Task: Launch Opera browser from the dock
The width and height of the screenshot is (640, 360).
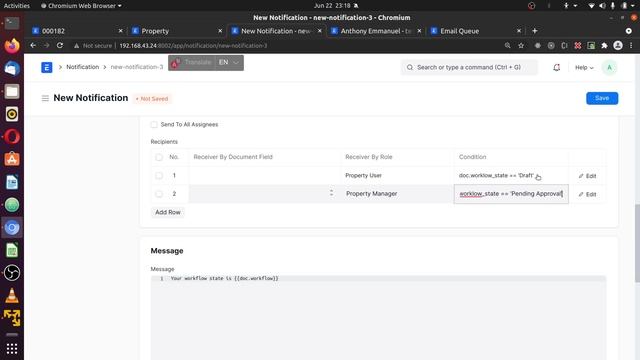Action: click(12, 136)
